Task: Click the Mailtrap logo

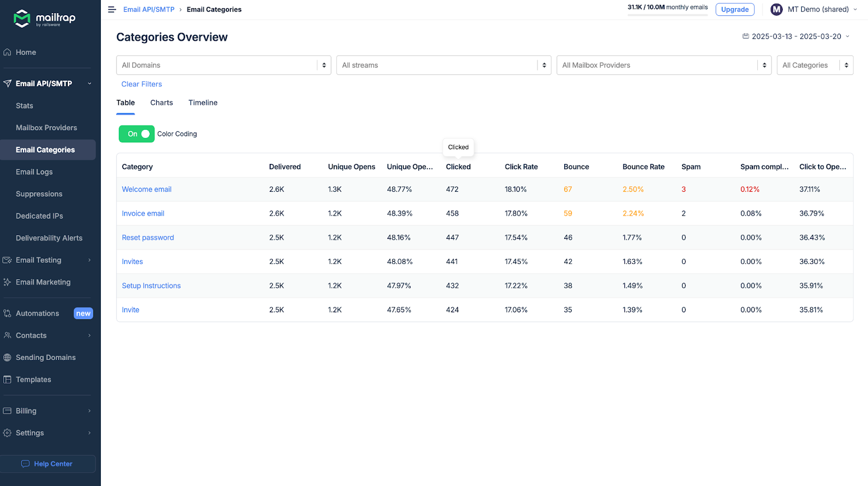Action: click(x=44, y=18)
